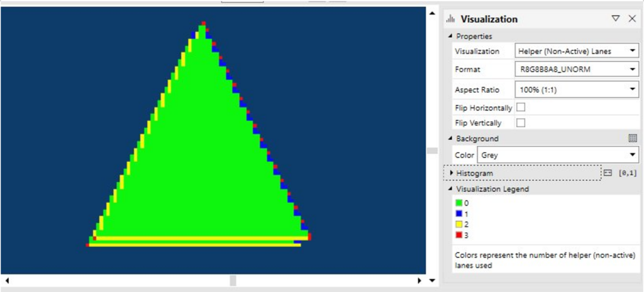Close the Visualization panel
The height and width of the screenshot is (292, 644).
click(632, 19)
